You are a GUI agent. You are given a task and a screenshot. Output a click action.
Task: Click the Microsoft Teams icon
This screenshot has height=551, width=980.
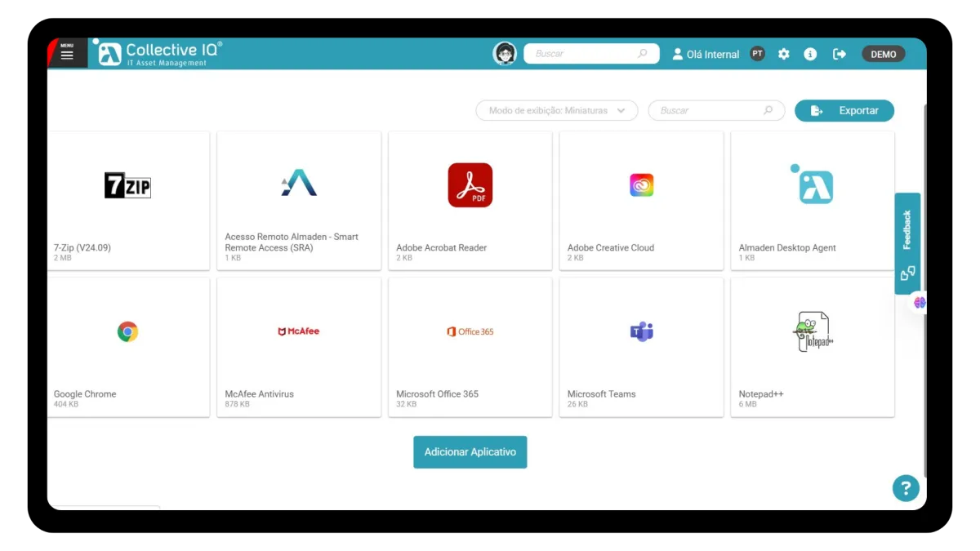coord(642,331)
